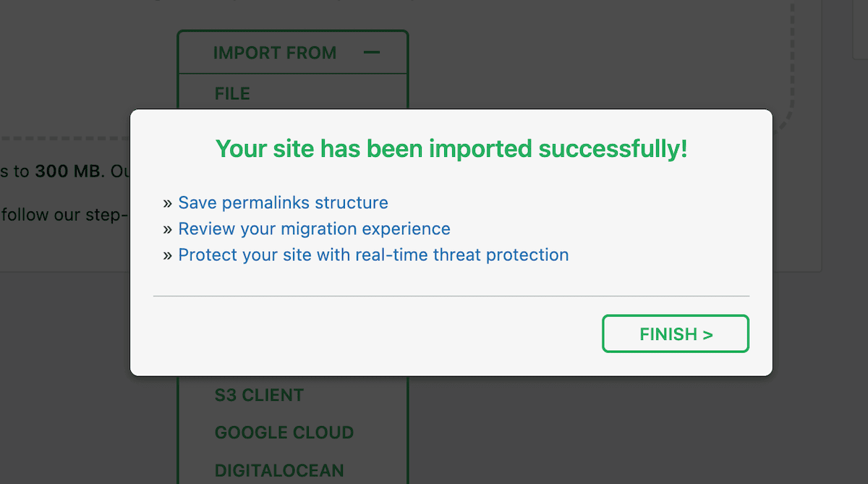Choose GOOGLE CLOUD as import source
Viewport: 868px width, 484px height.
coord(284,433)
